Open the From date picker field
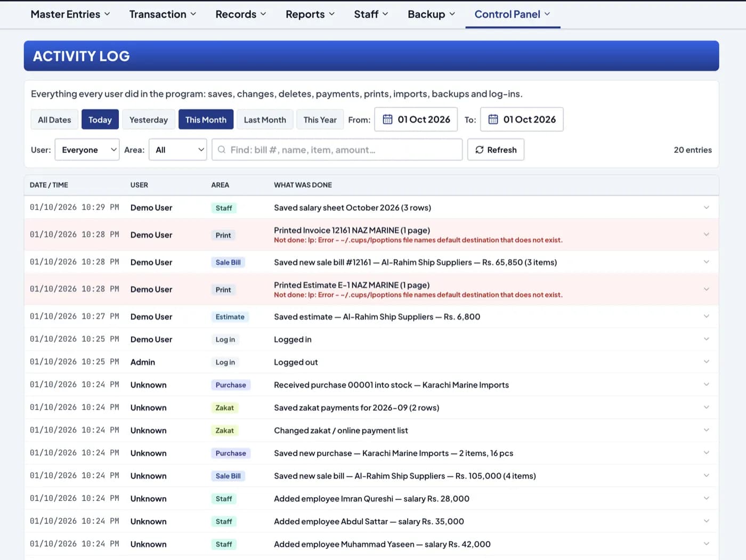The image size is (746, 560). pyautogui.click(x=416, y=119)
